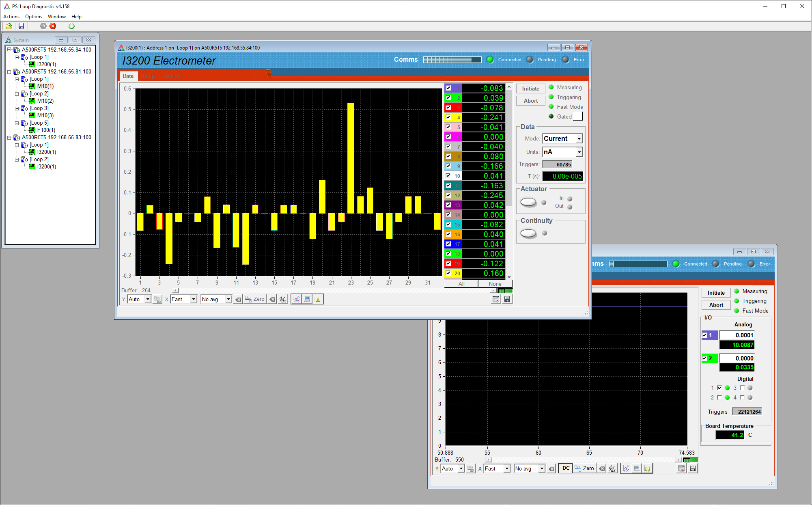The width and height of the screenshot is (812, 505).
Task: Click the purple channel 1 color swatch
Action: click(457, 88)
